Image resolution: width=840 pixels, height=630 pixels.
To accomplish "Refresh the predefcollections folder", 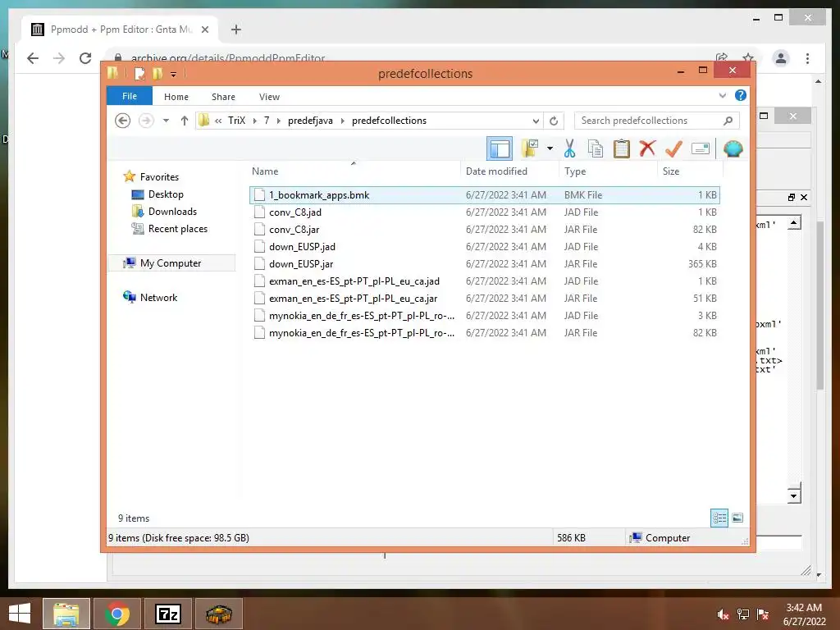I will (554, 121).
